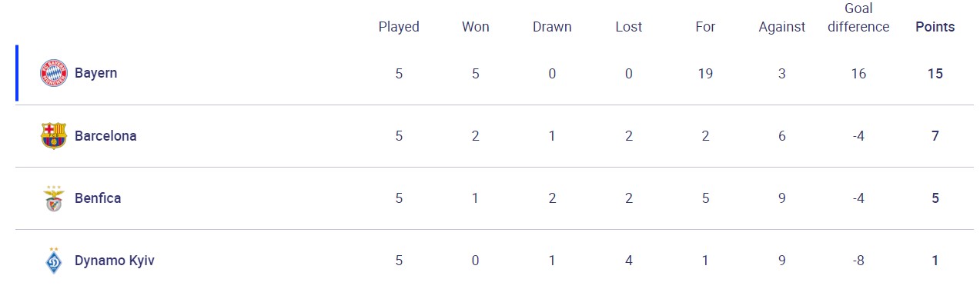Click the Won column header
Screen dimensions: 980x289
(476, 27)
